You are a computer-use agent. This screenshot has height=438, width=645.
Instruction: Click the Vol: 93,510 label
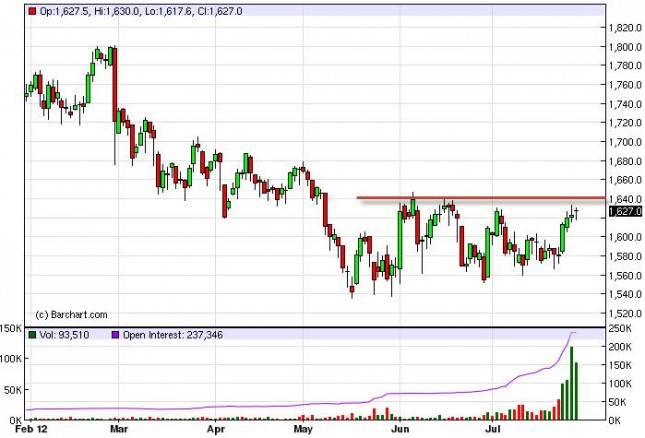pos(64,335)
